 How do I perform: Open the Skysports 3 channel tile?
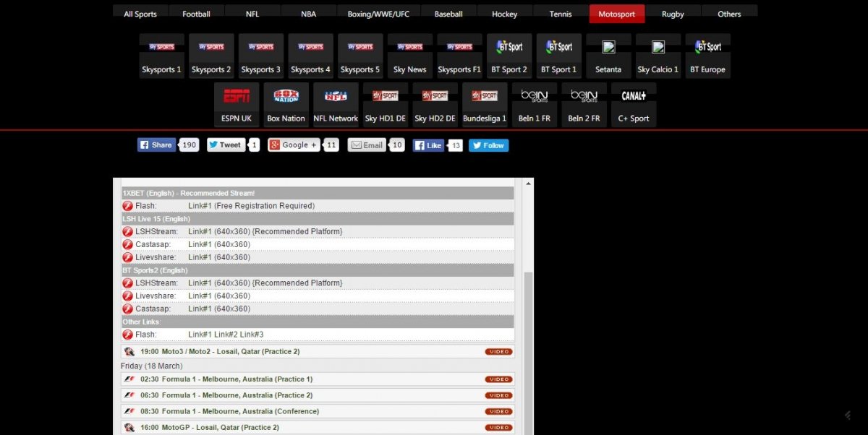point(261,56)
